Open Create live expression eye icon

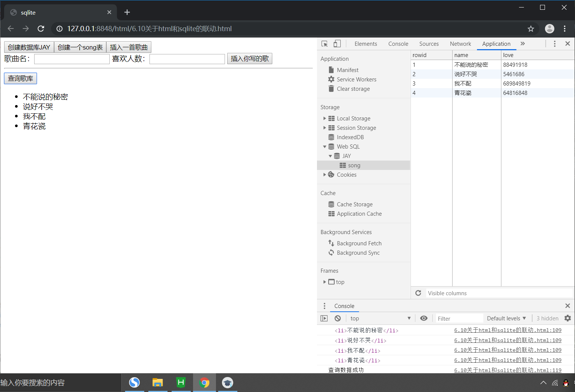tap(424, 318)
